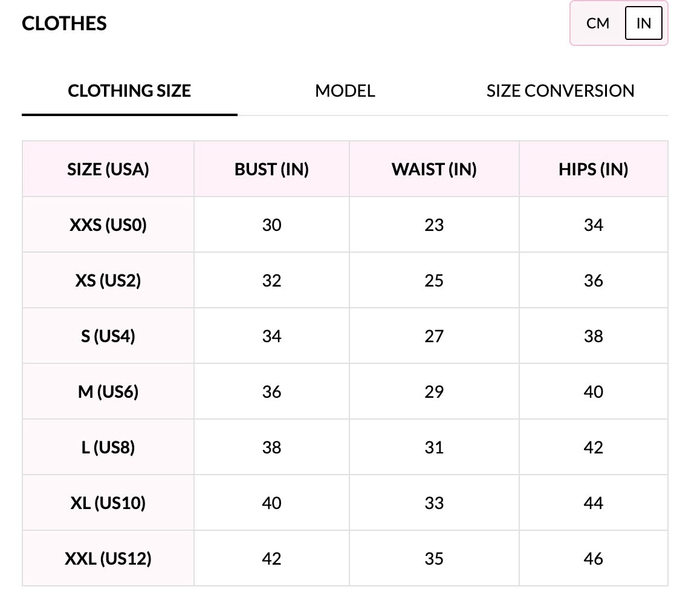This screenshot has width=700, height=607.
Task: Switch units to CM
Action: point(597,24)
